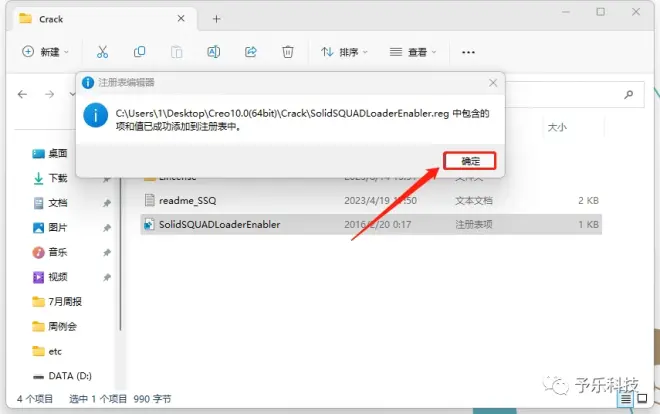Switch to details view icon in status bar
Viewport: 660px width, 414px height.
click(x=625, y=399)
